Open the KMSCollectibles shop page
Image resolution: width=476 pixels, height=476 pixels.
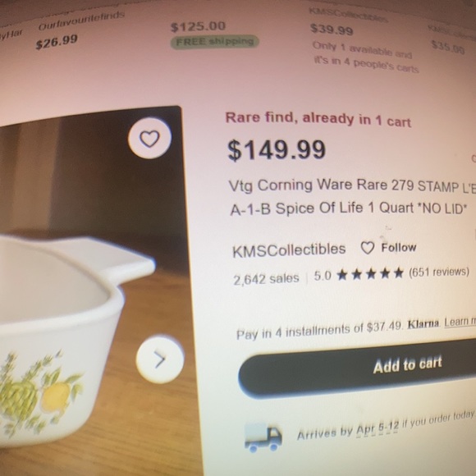click(289, 249)
